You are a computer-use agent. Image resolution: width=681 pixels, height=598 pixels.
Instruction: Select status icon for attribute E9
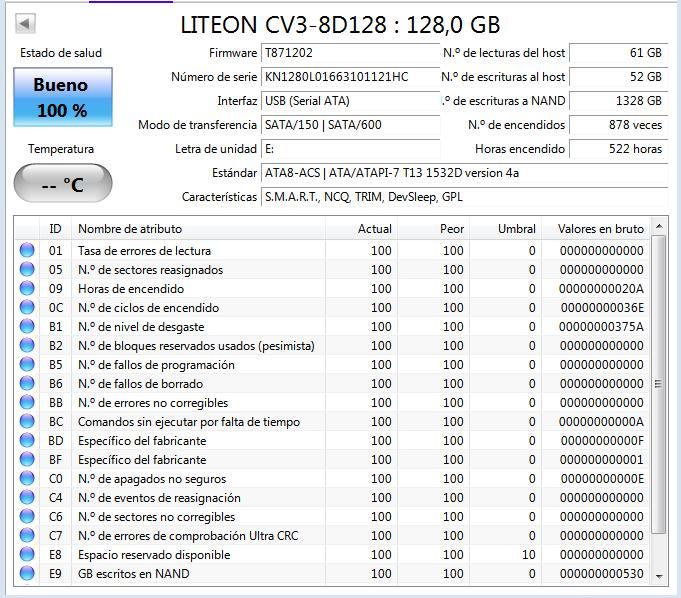tap(27, 574)
